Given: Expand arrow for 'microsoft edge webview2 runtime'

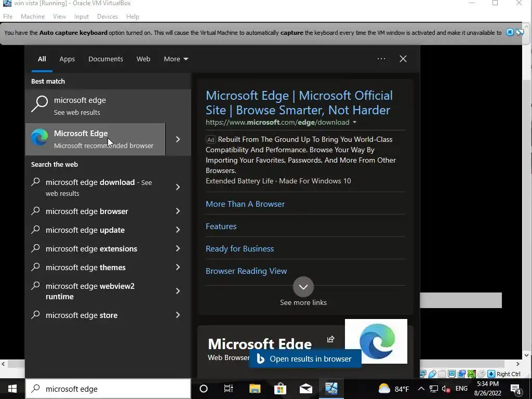Looking at the screenshot, I should pyautogui.click(x=178, y=291).
